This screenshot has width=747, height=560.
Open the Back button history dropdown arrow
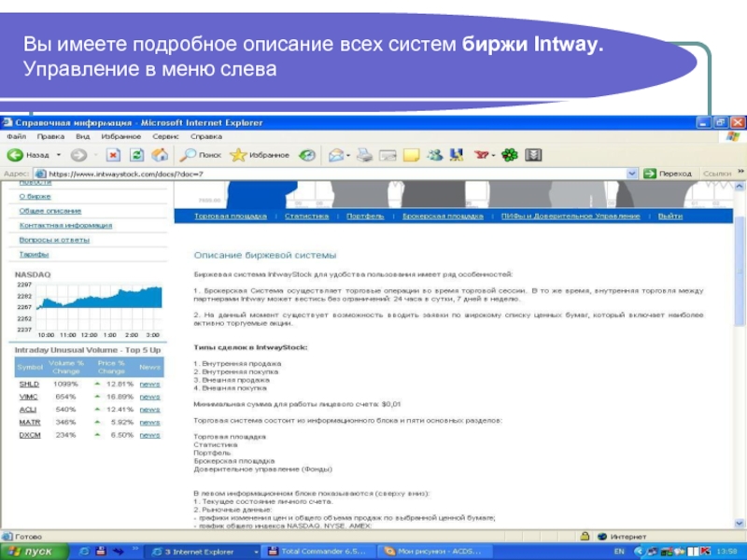pos(59,155)
